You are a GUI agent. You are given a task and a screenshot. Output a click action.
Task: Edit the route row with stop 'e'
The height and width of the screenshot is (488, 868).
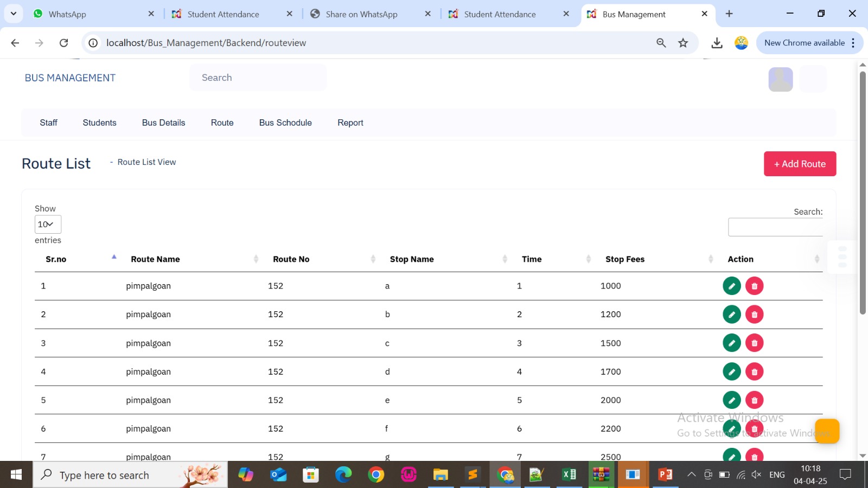point(731,400)
